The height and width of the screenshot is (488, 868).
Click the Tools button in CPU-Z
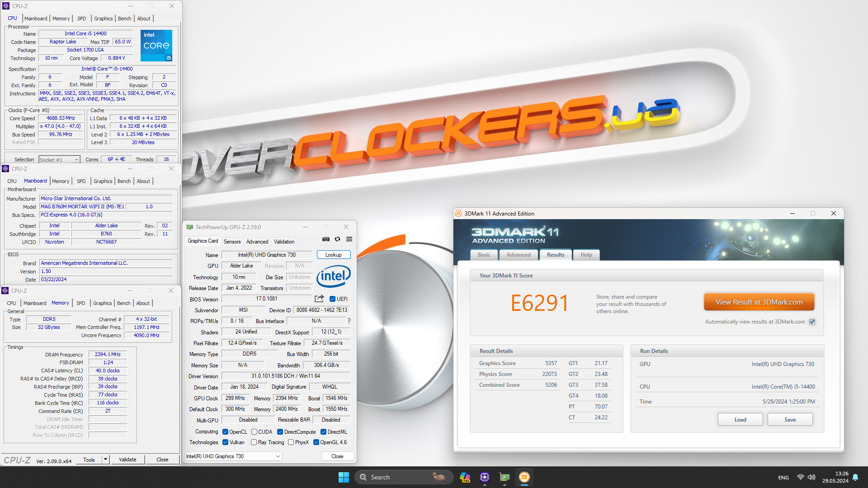point(89,460)
